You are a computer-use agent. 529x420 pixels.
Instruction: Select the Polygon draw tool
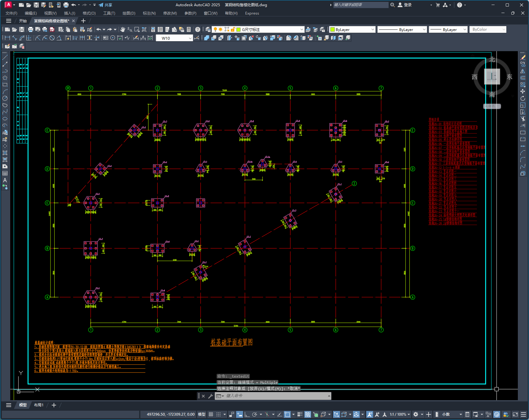[x=5, y=78]
